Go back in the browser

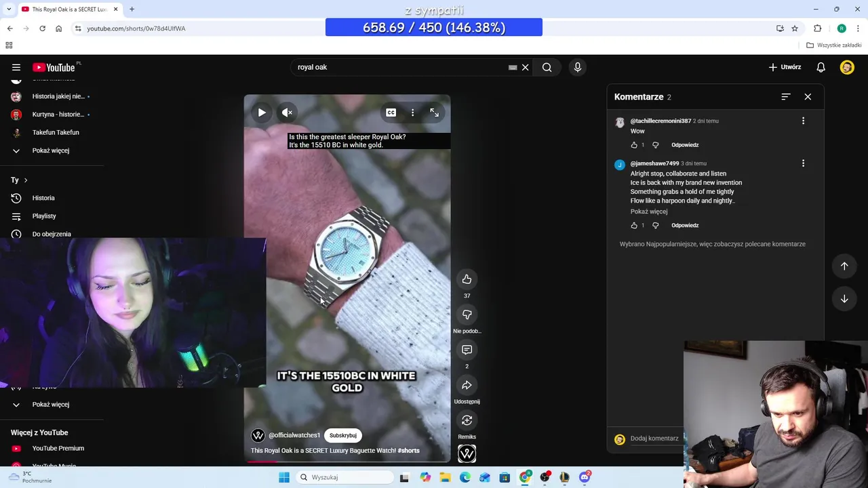tap(9, 28)
